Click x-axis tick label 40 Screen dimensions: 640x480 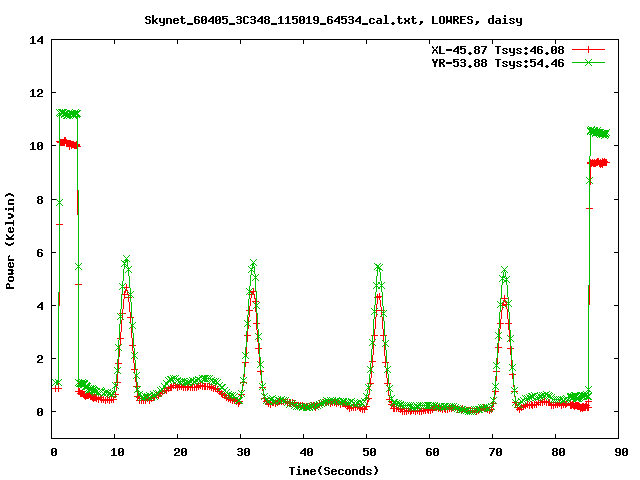(306, 452)
